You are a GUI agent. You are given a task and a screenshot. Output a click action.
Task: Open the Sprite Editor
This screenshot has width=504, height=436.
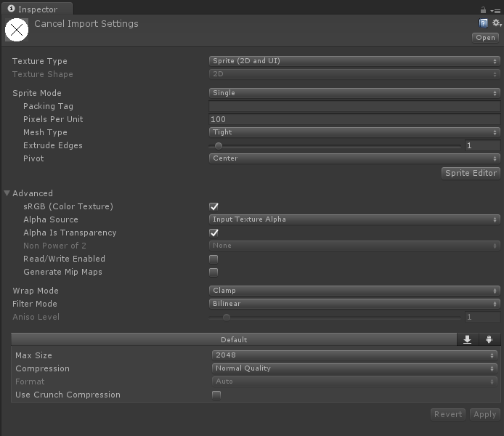point(471,173)
